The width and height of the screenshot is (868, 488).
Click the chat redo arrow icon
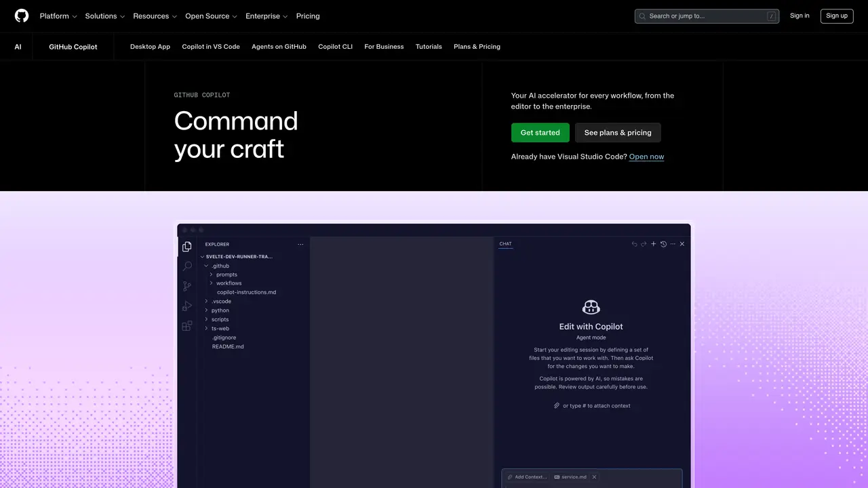[644, 244]
